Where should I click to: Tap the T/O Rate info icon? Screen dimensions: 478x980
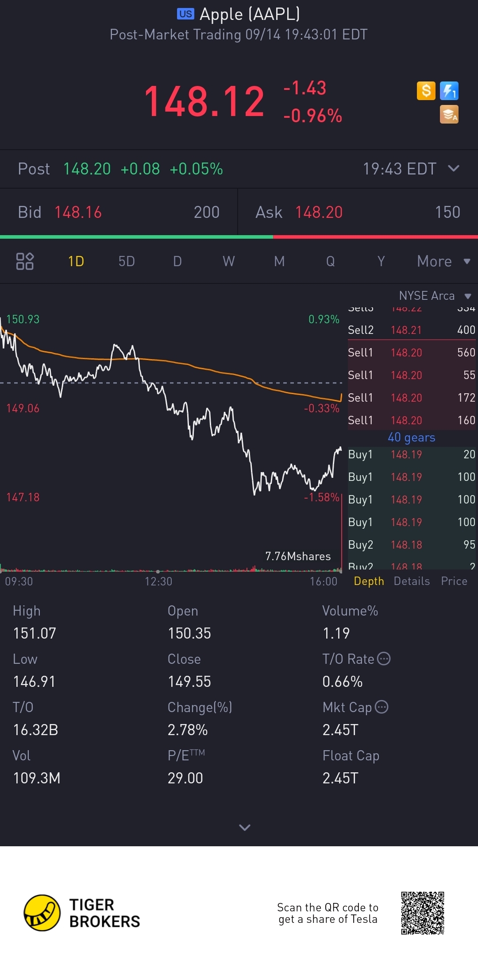click(x=384, y=658)
